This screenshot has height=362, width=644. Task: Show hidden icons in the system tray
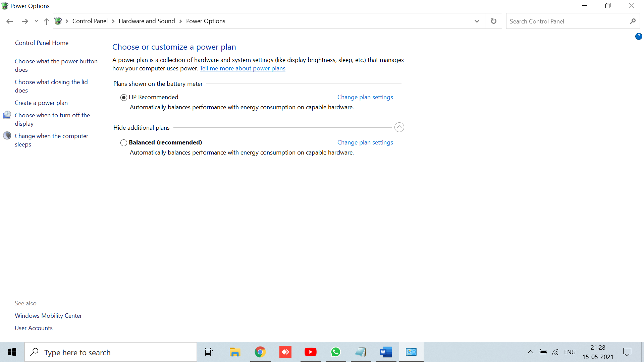530,352
